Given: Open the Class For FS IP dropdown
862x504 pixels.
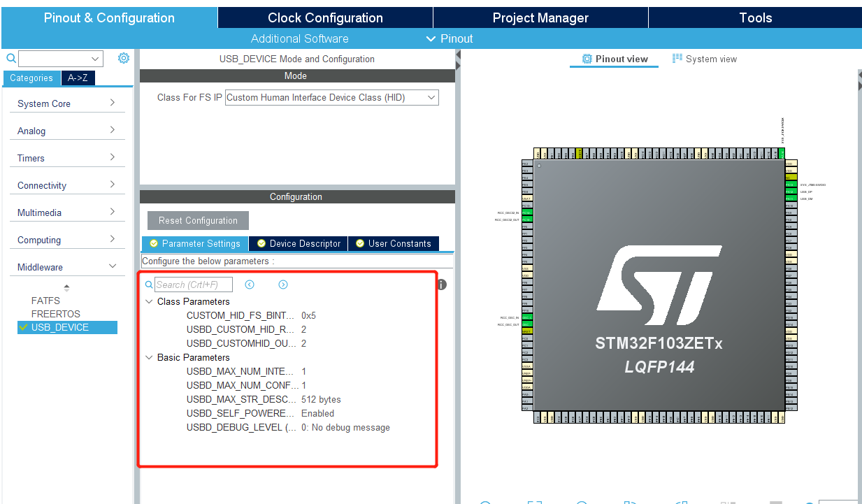Looking at the screenshot, I should point(431,97).
